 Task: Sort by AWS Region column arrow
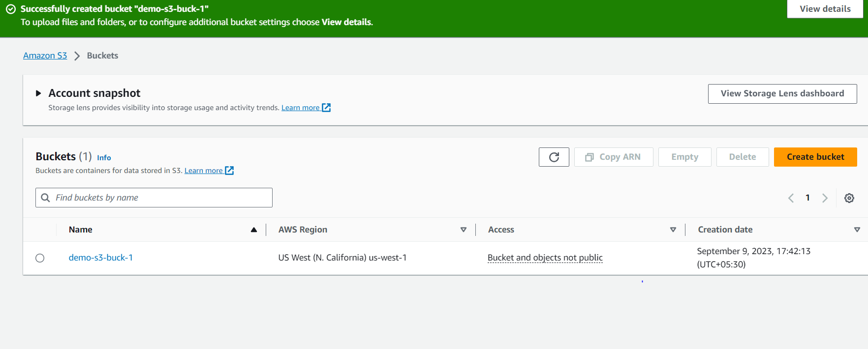[464, 230]
